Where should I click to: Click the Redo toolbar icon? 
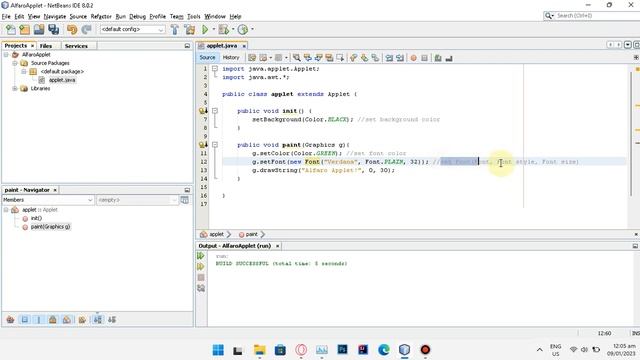86,29
